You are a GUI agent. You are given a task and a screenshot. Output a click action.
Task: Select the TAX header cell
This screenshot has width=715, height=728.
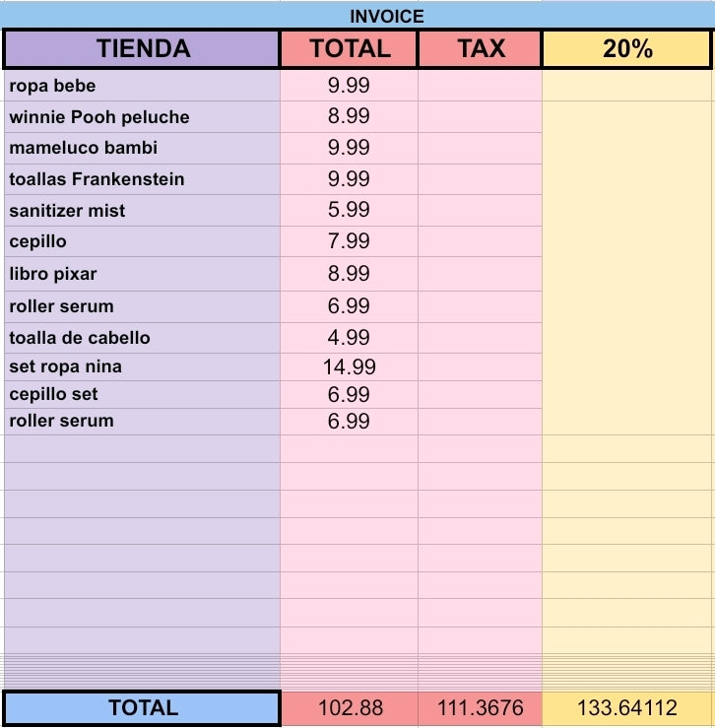click(x=480, y=48)
